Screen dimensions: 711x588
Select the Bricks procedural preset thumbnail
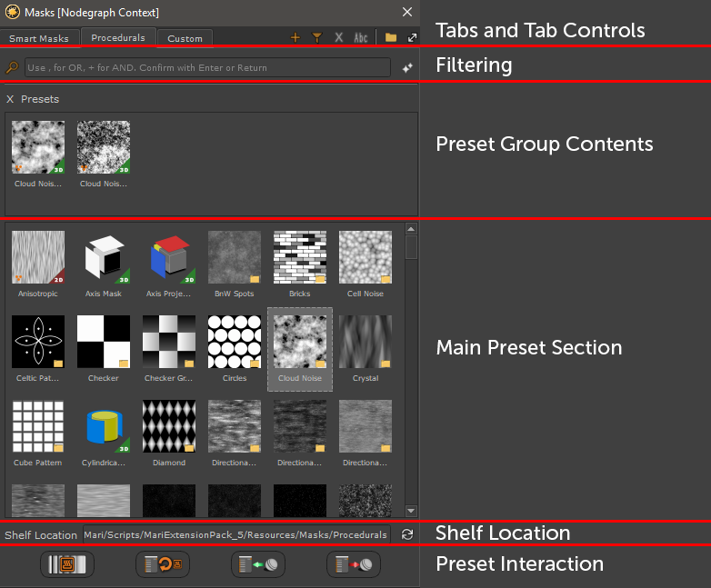[299, 257]
